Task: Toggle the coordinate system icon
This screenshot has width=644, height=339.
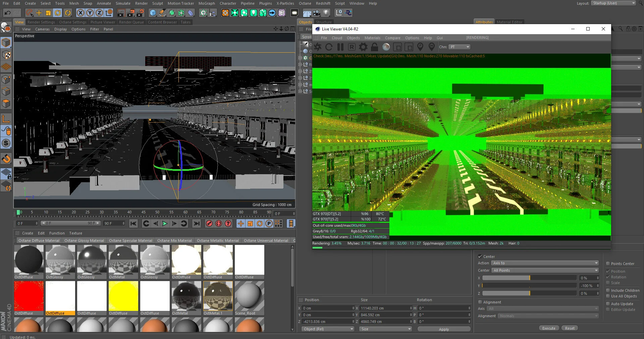Action: pos(109,13)
